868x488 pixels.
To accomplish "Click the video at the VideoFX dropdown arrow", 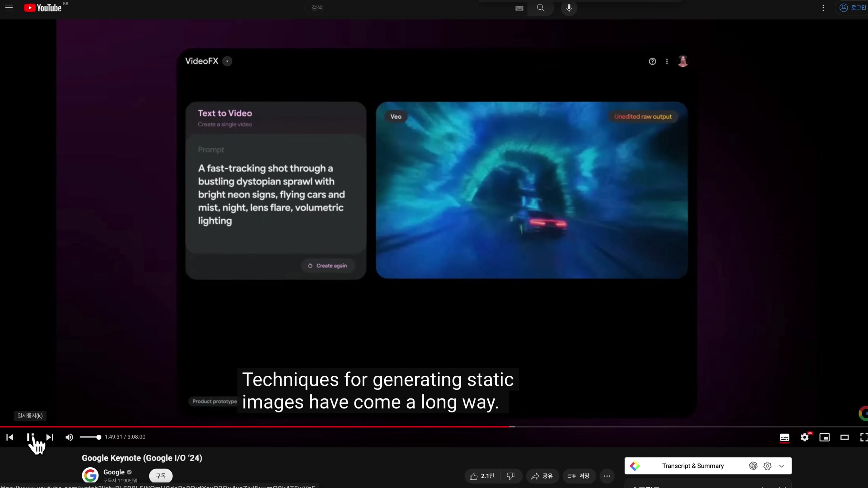I will [227, 61].
